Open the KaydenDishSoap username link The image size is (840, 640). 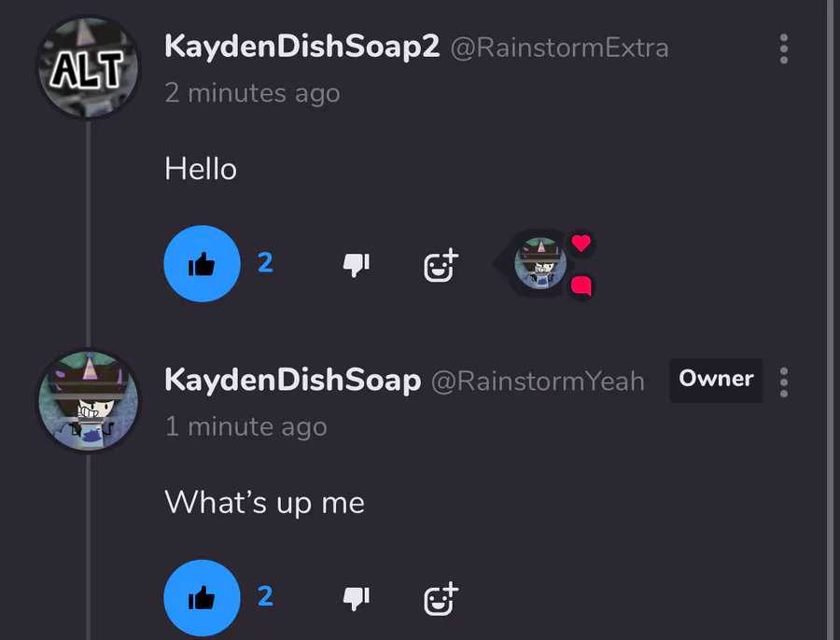pyautogui.click(x=292, y=381)
